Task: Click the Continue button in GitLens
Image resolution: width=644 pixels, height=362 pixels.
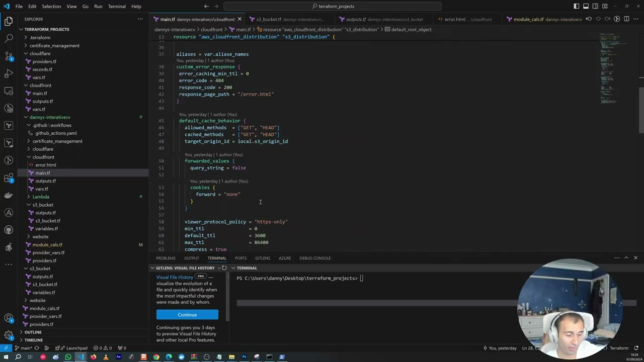Action: click(187, 315)
